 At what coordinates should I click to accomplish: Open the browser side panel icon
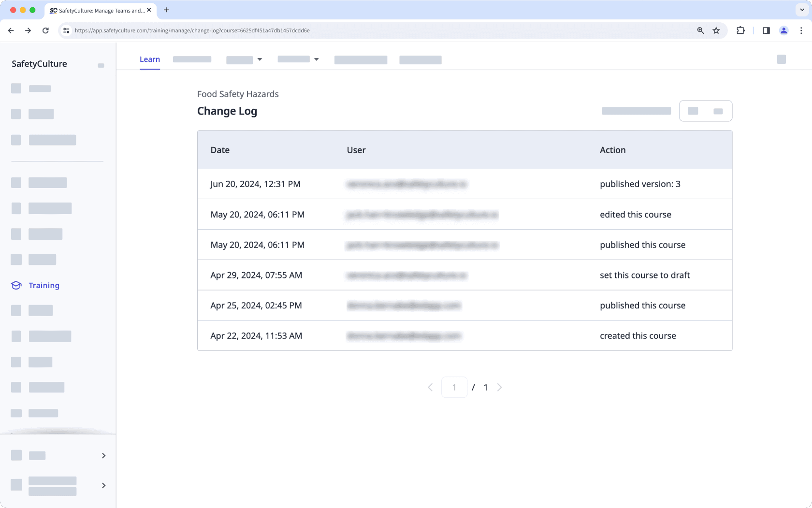[766, 30]
